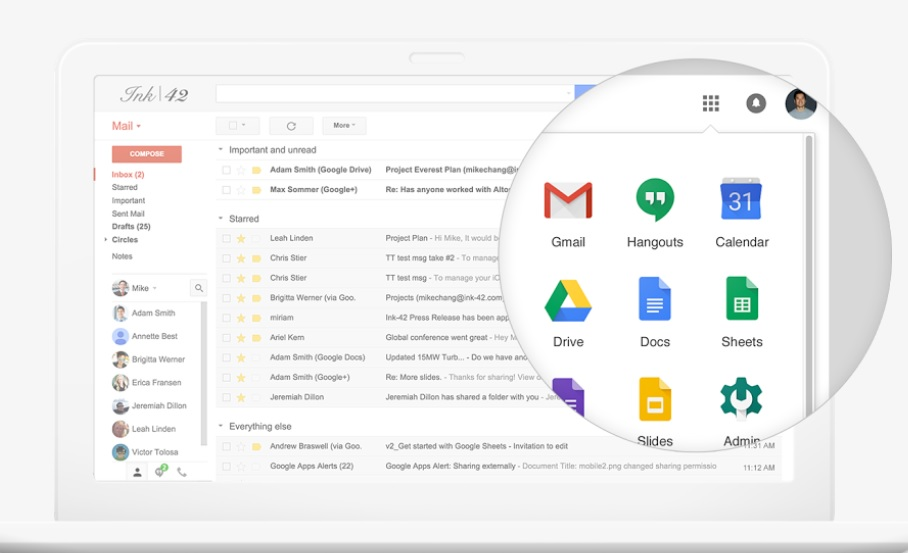Screen dimensions: 908x553
Task: Open Docs from the apps panel
Action: coord(655,313)
